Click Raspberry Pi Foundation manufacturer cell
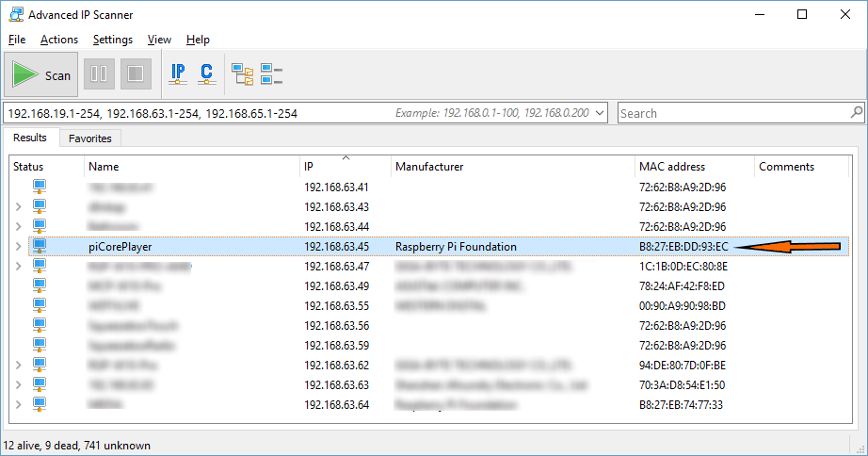The width and height of the screenshot is (868, 456). click(457, 247)
